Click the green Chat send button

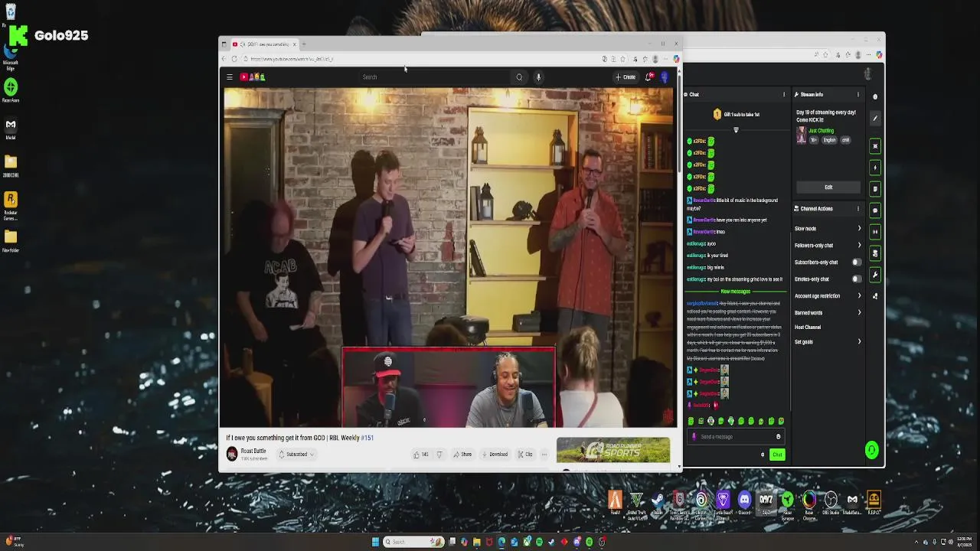pos(777,455)
